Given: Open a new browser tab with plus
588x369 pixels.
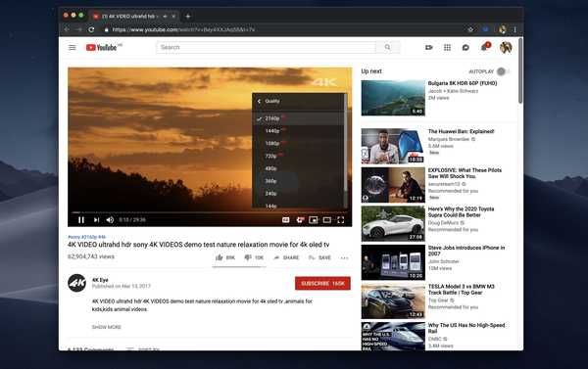Looking at the screenshot, I should pos(188,16).
